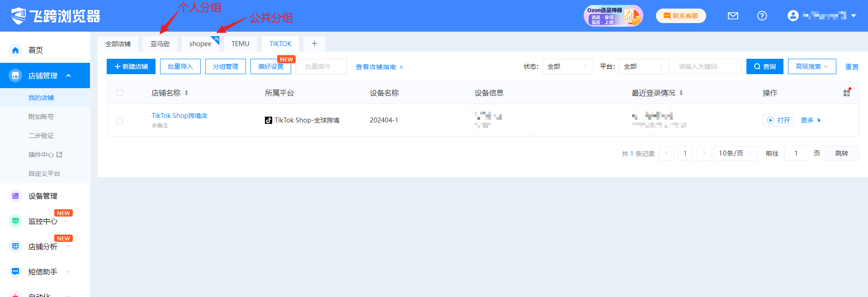Sort by 店铺名称 column sort icon
Image resolution: width=868 pixels, height=297 pixels.
tap(186, 93)
